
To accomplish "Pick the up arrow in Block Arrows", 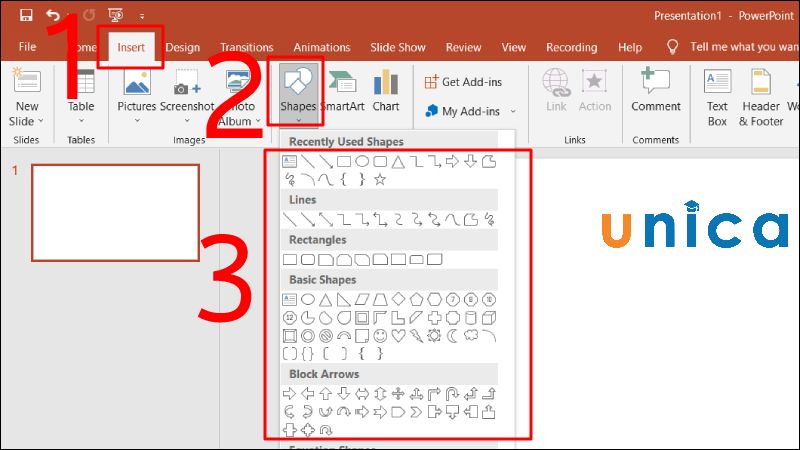I will coord(326,394).
